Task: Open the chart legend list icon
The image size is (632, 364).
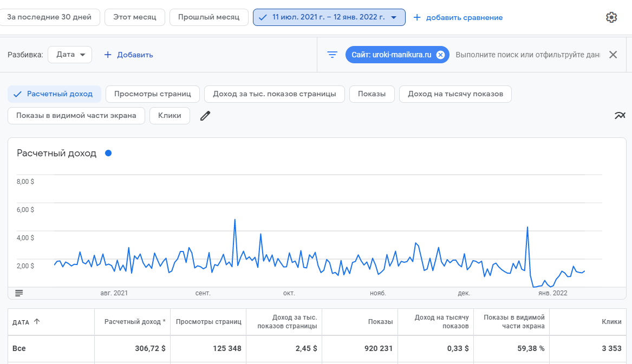Action: coord(19,293)
